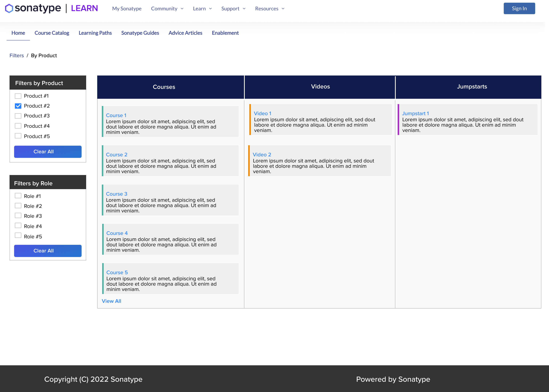The image size is (549, 392).
Task: Click the Filters breadcrumb link
Action: [17, 55]
